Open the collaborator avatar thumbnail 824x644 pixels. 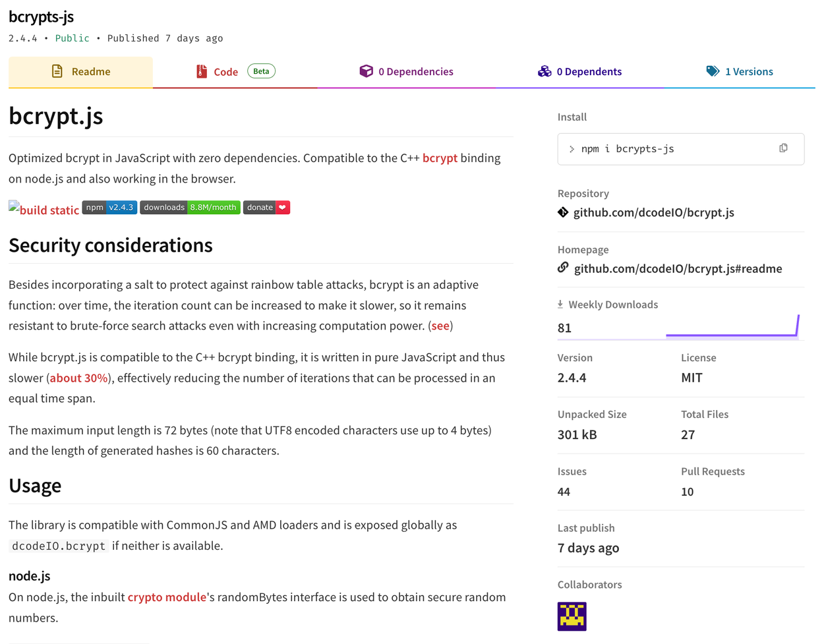coord(571,616)
